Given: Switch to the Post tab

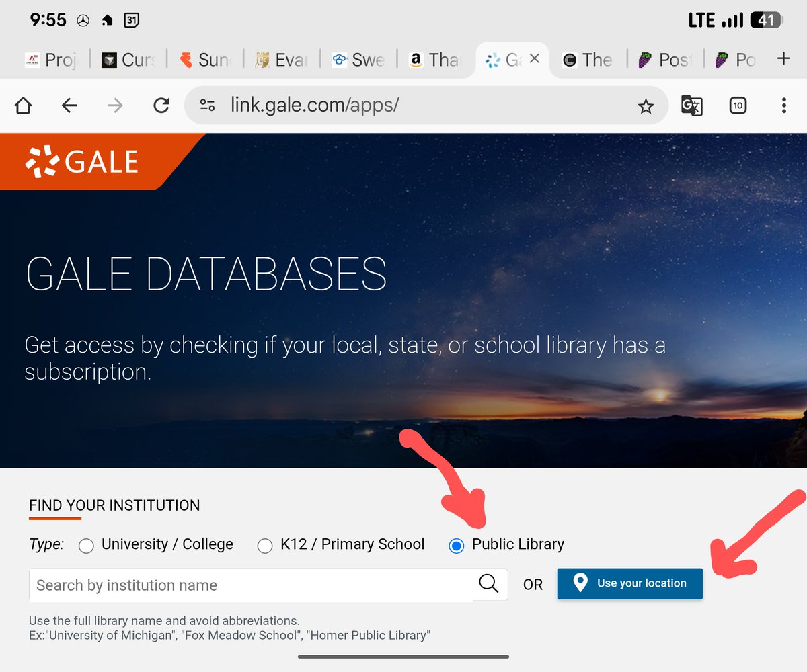Looking at the screenshot, I should 664,60.
